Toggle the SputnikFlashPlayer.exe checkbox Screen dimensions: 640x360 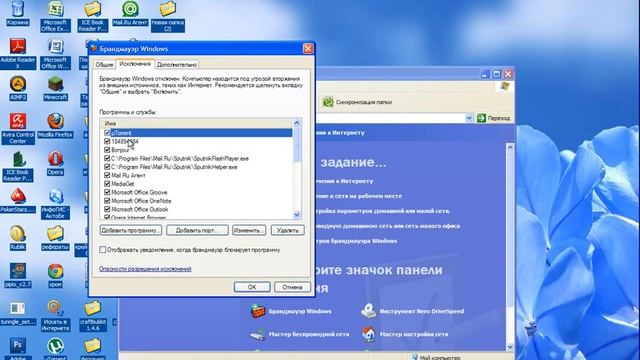107,158
